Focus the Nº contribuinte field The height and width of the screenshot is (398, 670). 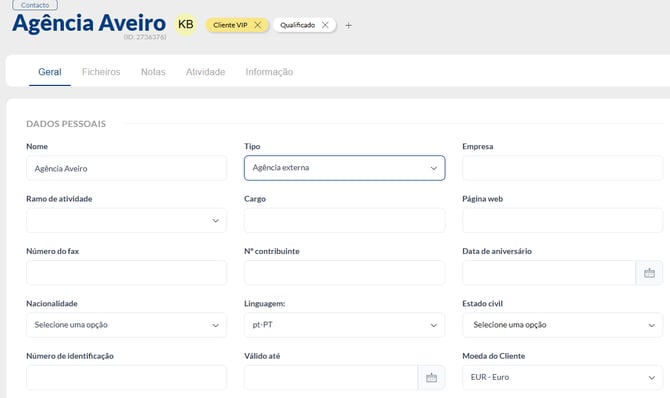pos(344,273)
